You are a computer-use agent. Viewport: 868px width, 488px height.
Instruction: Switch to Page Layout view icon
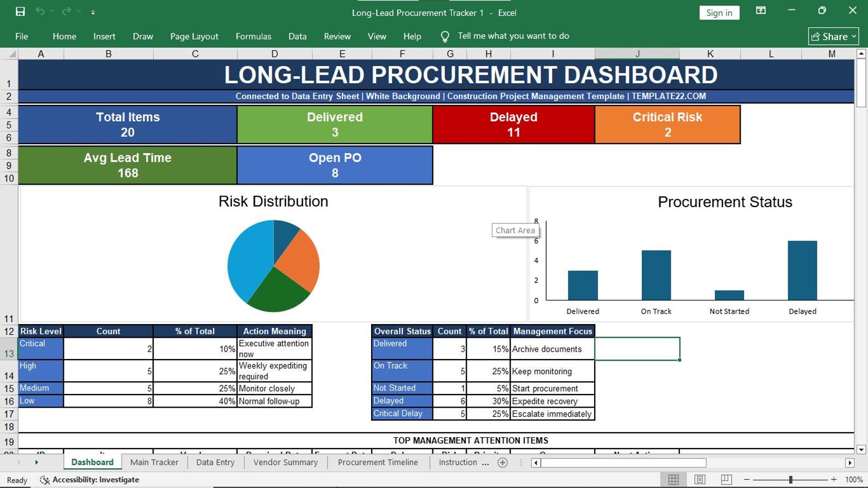700,480
